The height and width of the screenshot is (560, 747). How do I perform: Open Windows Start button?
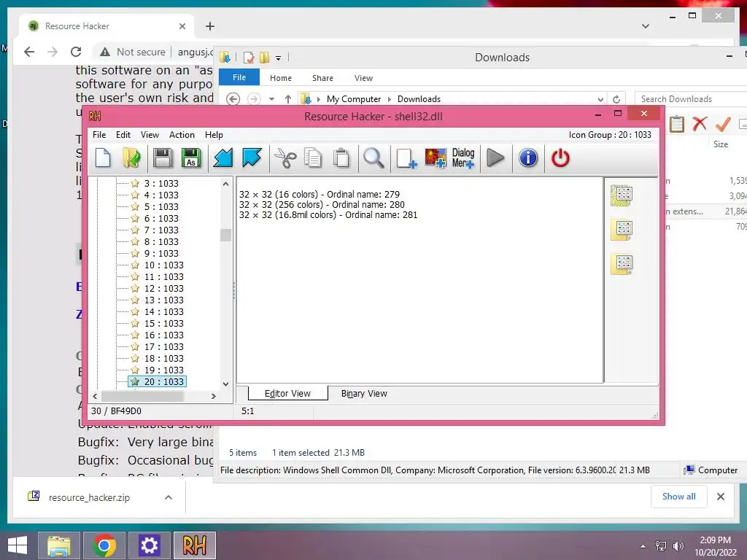coord(18,545)
